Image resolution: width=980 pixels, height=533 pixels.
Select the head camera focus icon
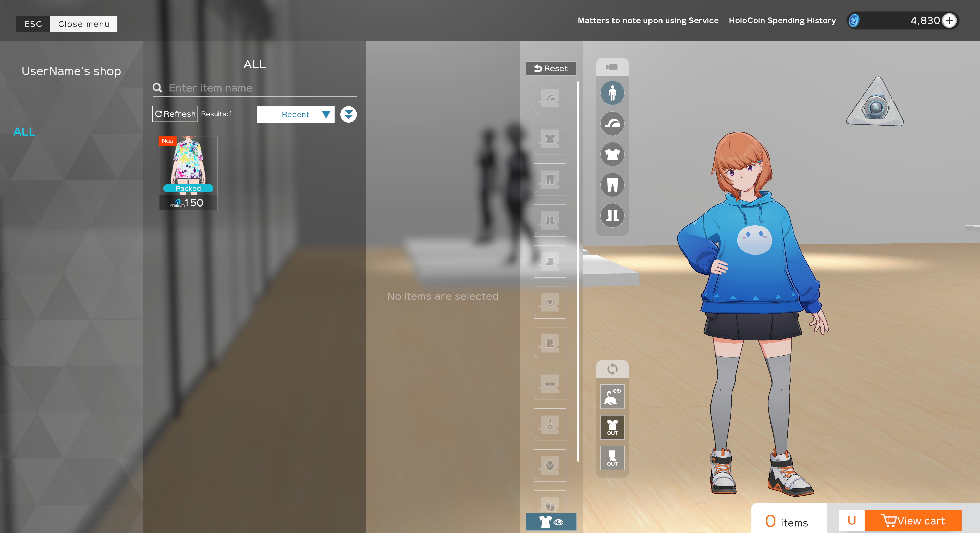tap(612, 124)
